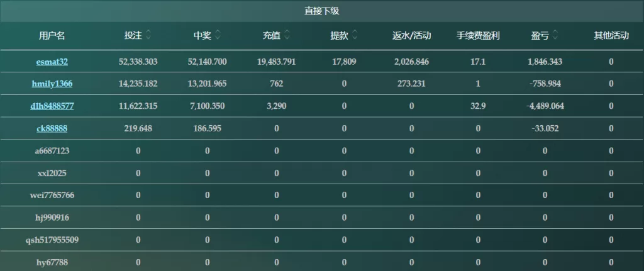Open user dlh8488577 link
This screenshot has height=271, width=644.
pyautogui.click(x=52, y=106)
